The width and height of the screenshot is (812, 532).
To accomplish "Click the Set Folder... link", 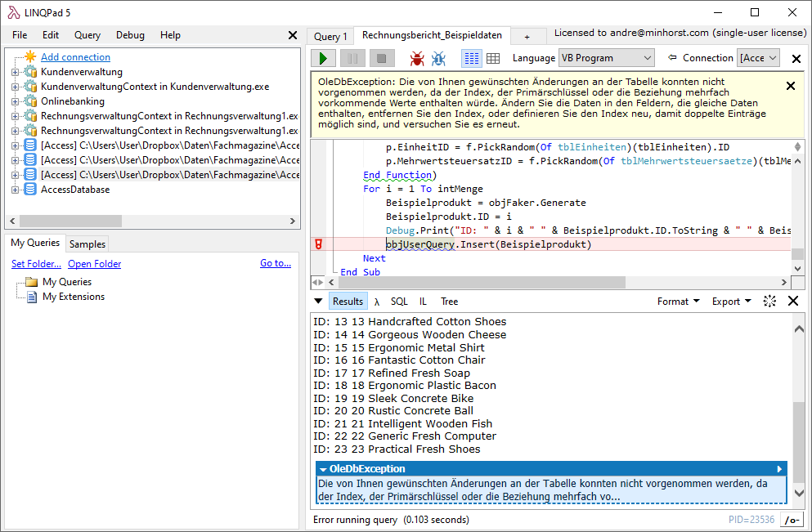I will pos(36,264).
